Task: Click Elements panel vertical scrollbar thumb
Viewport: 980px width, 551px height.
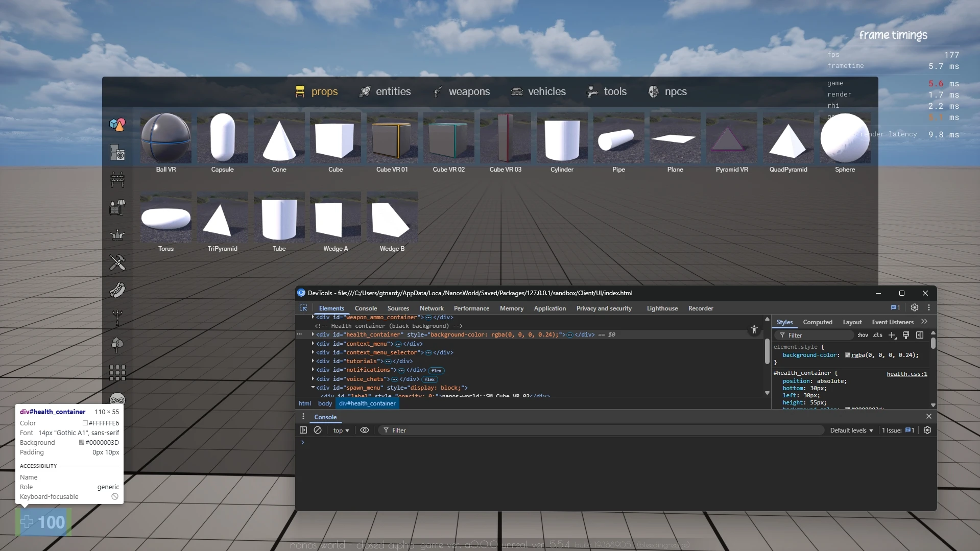Action: 767,351
